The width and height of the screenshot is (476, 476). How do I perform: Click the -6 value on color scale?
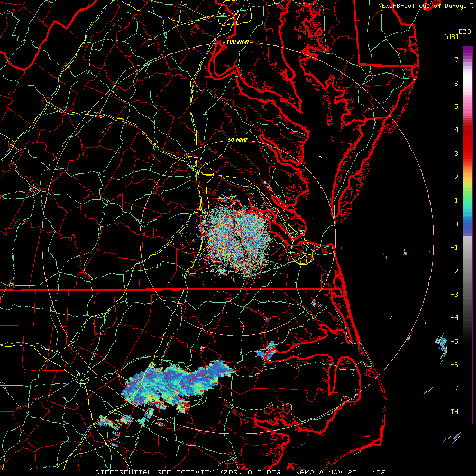[x=454, y=365]
